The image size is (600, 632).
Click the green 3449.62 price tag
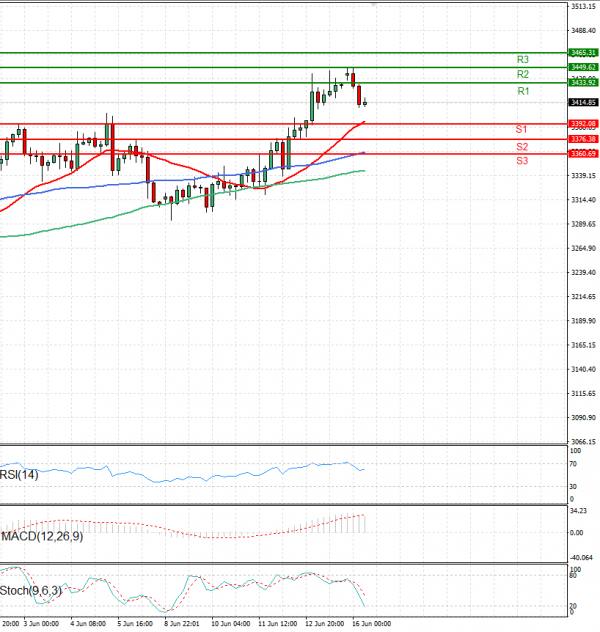583,67
